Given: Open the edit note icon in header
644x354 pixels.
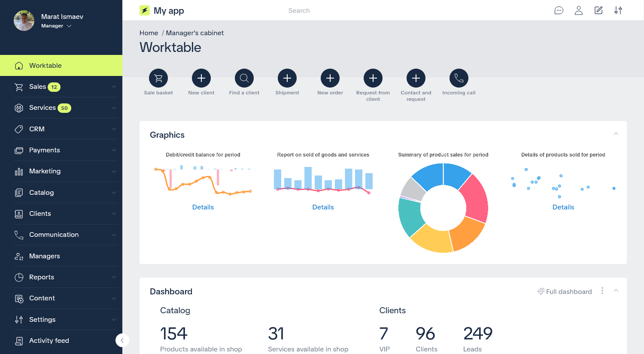Looking at the screenshot, I should 598,11.
